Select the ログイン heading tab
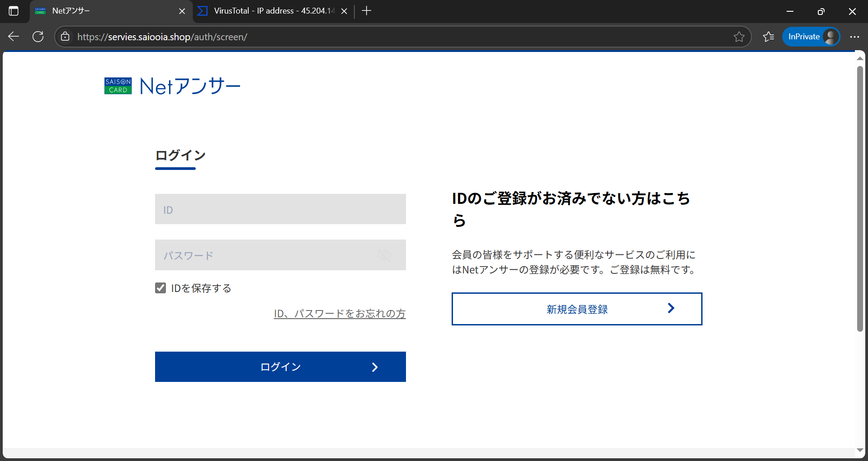The height and width of the screenshot is (461, 868). coord(180,156)
